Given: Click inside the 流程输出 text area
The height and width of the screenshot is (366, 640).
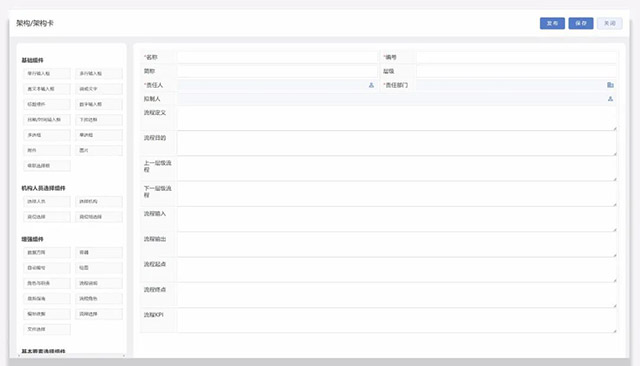Looking at the screenshot, I should 397,245.
